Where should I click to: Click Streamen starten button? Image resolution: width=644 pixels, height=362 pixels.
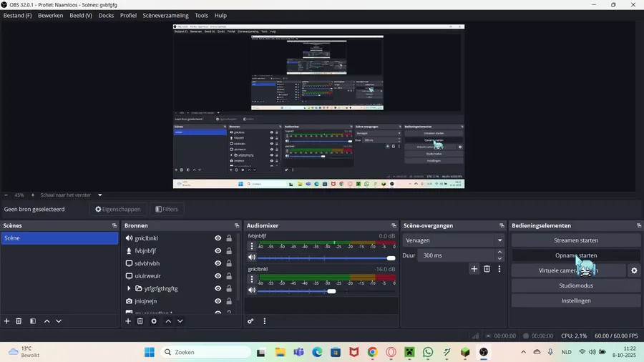(576, 240)
